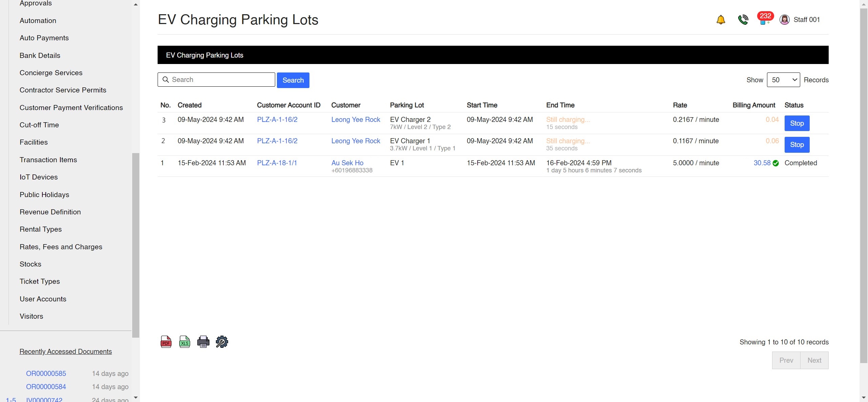Start a call via the phone icon
This screenshot has height=402, width=868.
tap(743, 19)
